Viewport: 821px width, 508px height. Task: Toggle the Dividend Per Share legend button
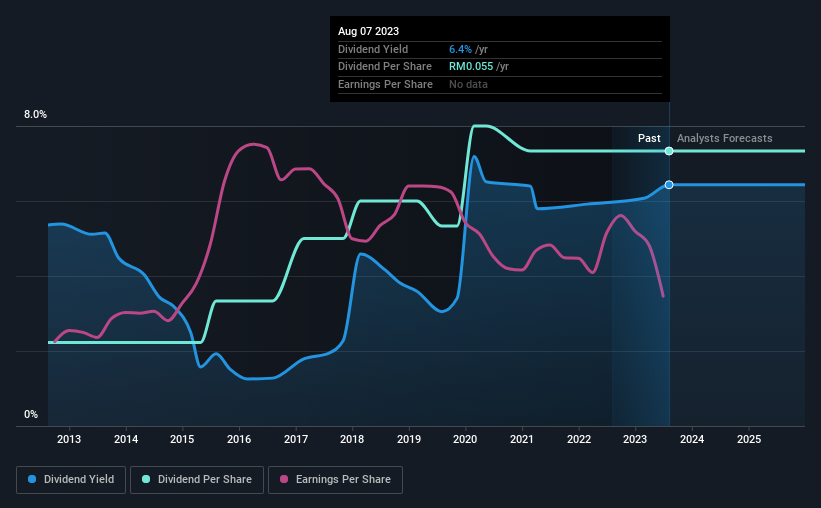tap(197, 480)
